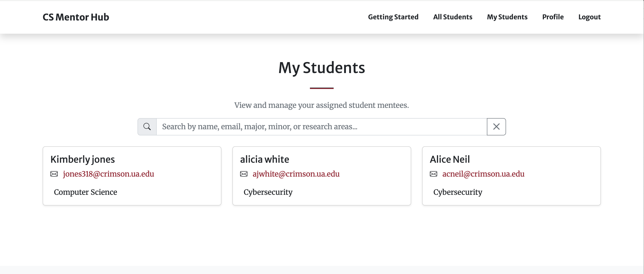Open the Getting Started page
The width and height of the screenshot is (644, 274).
pos(393,17)
